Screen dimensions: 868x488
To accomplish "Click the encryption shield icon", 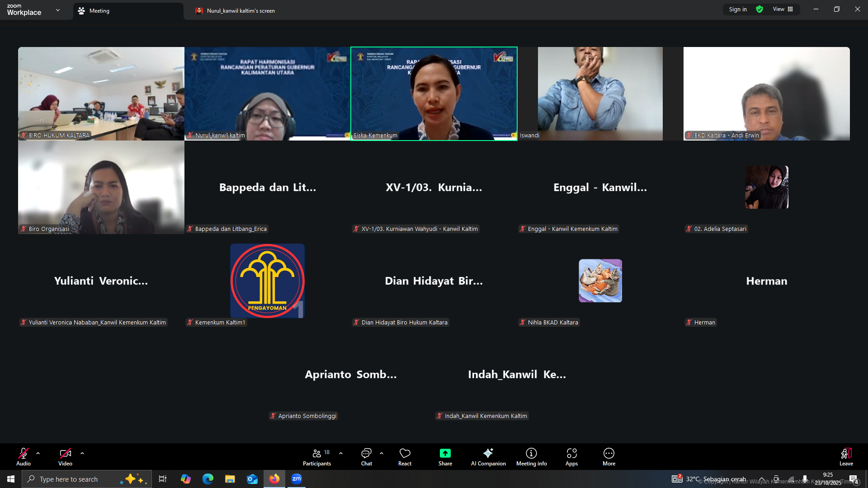I will click(759, 9).
